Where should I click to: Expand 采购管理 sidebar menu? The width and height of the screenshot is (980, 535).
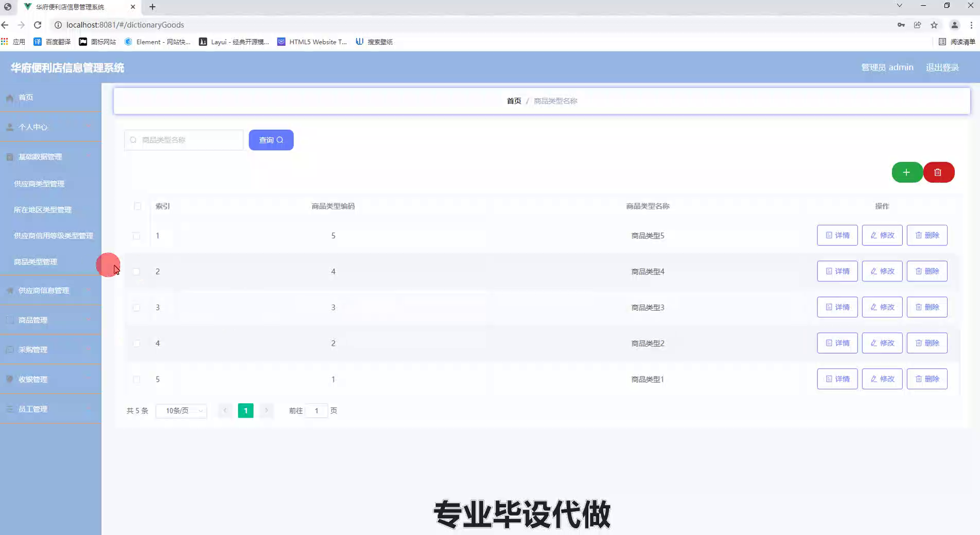[50, 350]
